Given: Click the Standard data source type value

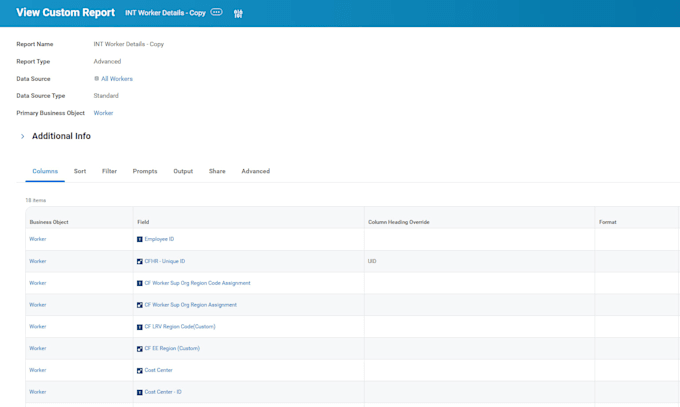Looking at the screenshot, I should point(106,95).
